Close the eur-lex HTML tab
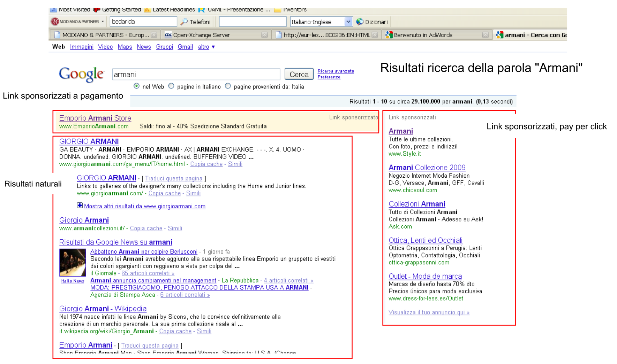 point(375,35)
